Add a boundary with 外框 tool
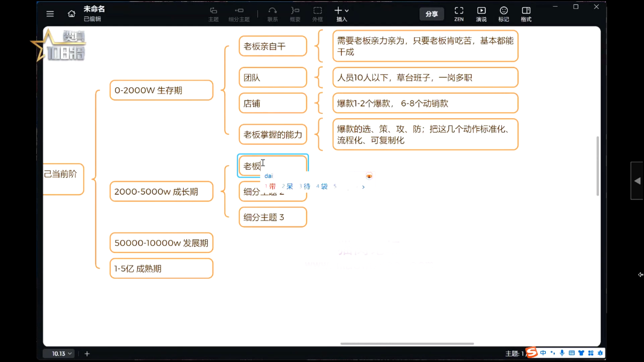This screenshot has width=644, height=362. click(317, 14)
